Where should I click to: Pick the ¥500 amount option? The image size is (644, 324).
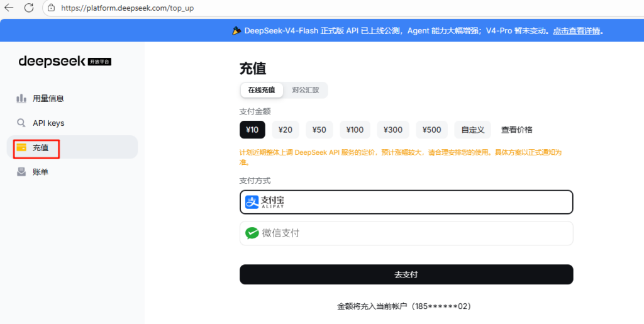431,130
